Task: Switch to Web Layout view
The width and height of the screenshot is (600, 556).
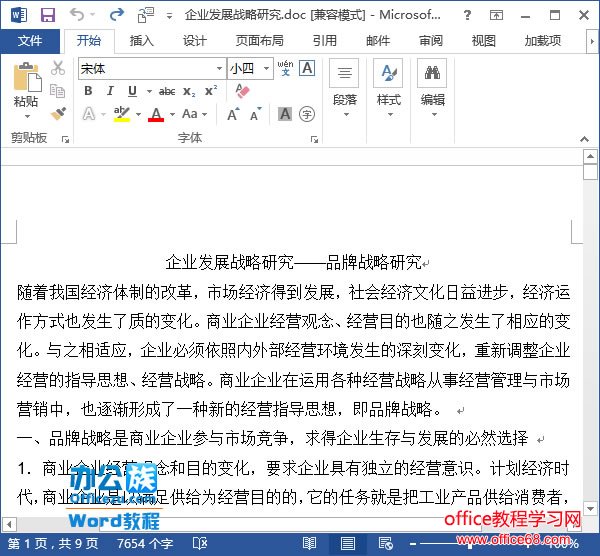Action: pos(385,543)
